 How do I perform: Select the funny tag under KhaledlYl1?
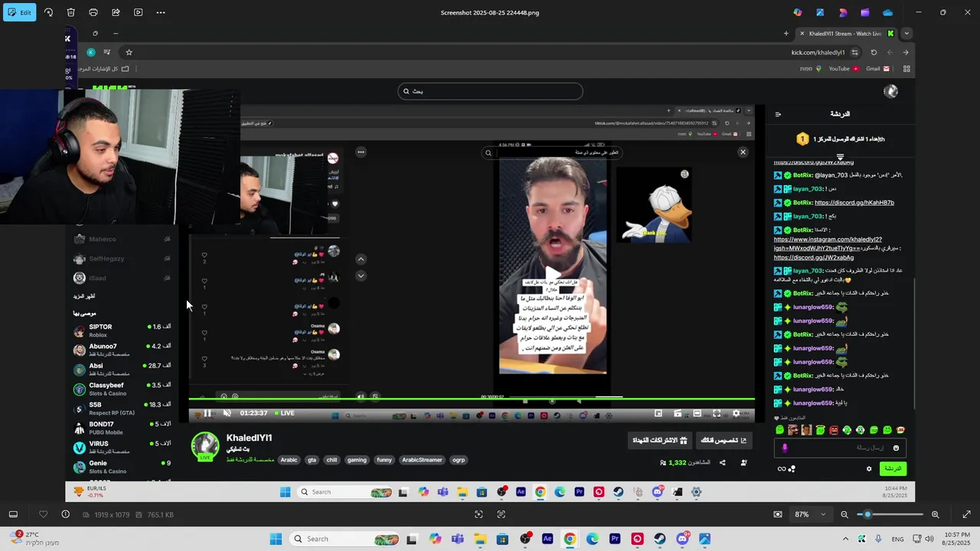(384, 460)
